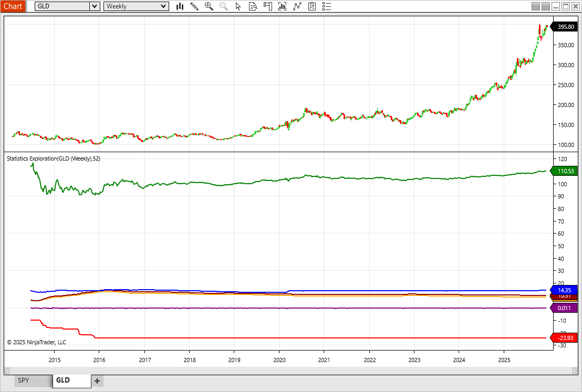Click the zoom in magnifier icon
This screenshot has width=582, height=392.
click(209, 6)
